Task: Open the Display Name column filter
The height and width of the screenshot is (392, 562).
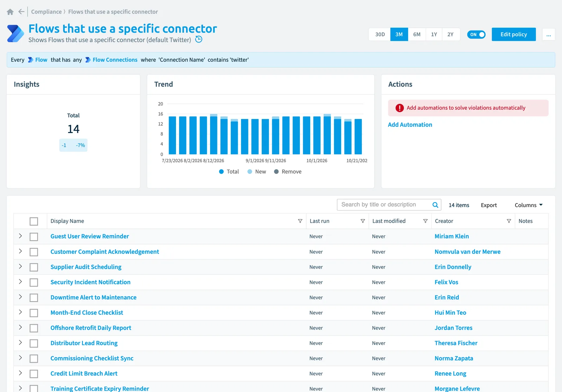Action: tap(300, 221)
